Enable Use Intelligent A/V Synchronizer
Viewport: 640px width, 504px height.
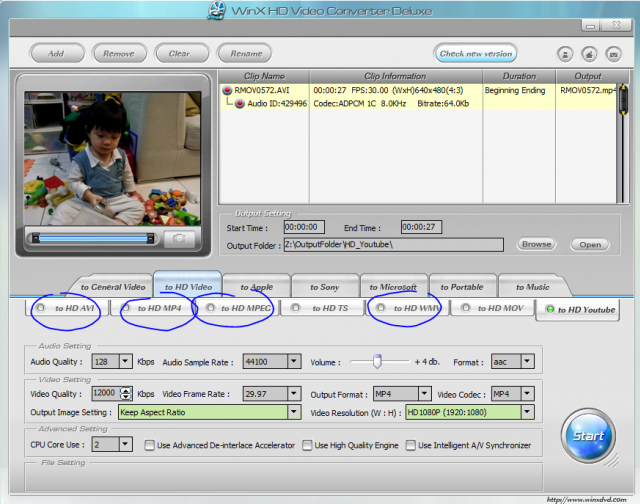pos(411,445)
